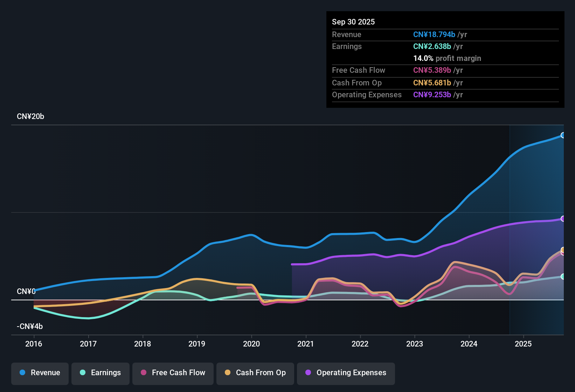This screenshot has height=392, width=575.
Task: Toggle the Earnings series visibility
Action: (x=100, y=373)
